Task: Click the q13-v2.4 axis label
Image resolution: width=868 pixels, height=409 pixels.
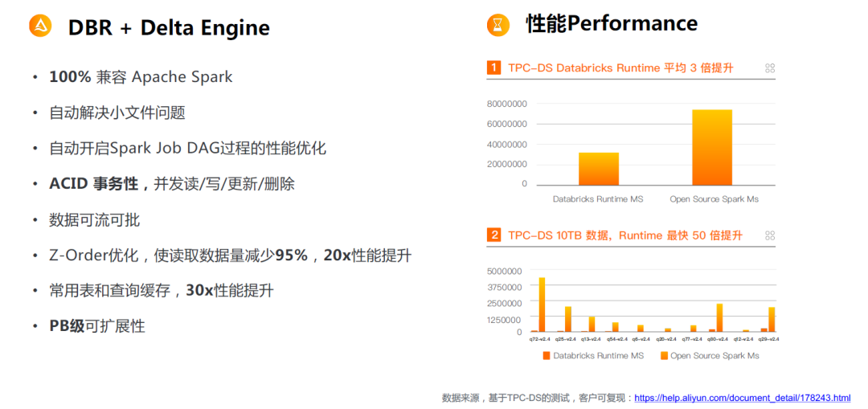Action: coord(592,339)
